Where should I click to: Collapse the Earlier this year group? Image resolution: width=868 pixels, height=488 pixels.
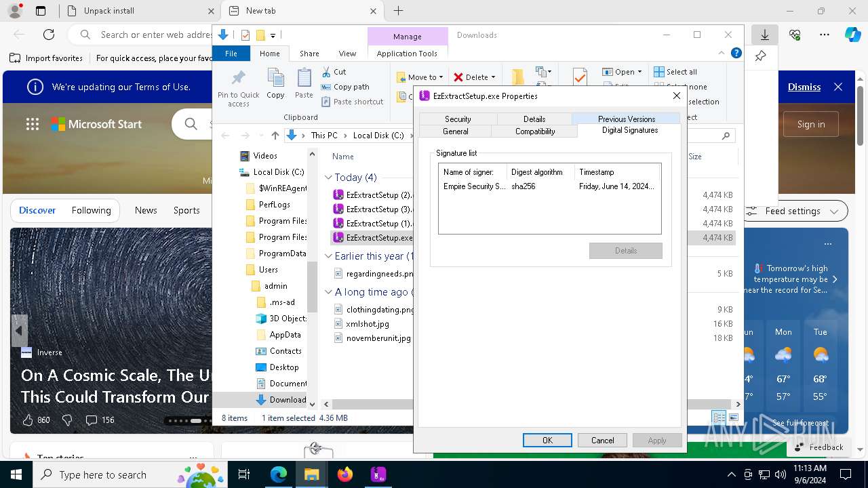click(x=328, y=256)
